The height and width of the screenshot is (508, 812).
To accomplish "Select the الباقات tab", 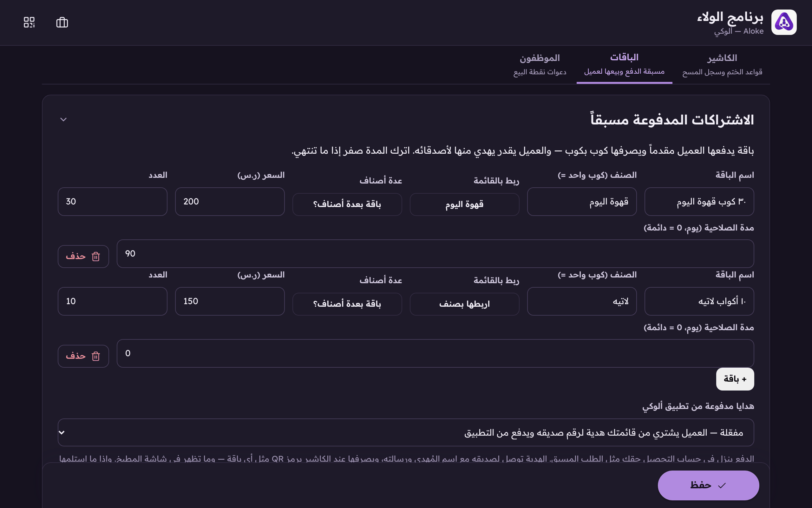I will click(x=624, y=64).
